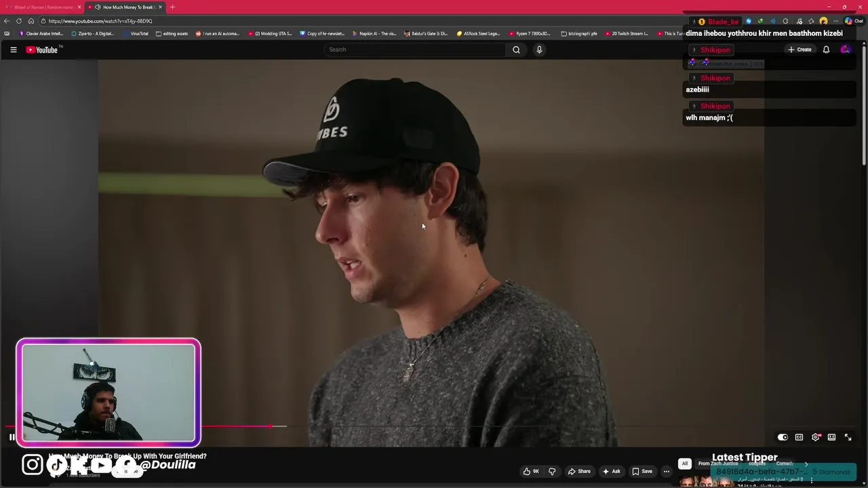Open the Clavier Arabe Intell... bookmark

click(41, 33)
